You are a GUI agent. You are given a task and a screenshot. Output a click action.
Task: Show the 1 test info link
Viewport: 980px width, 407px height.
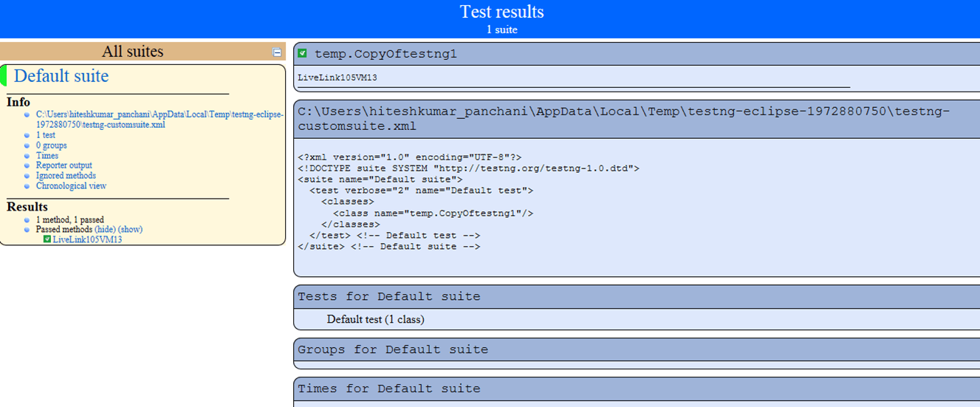(x=46, y=135)
